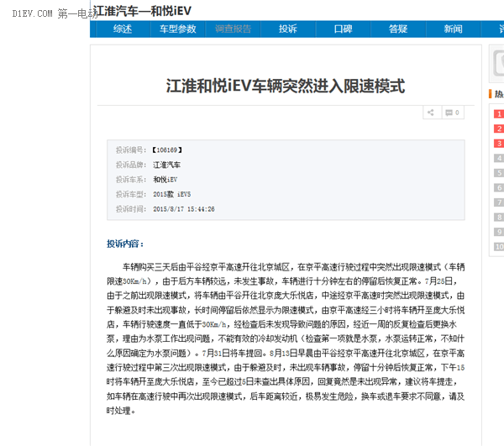Screen dimensions: 504x446
Task: Open hot list item ranked 7
Action: tap(499, 202)
